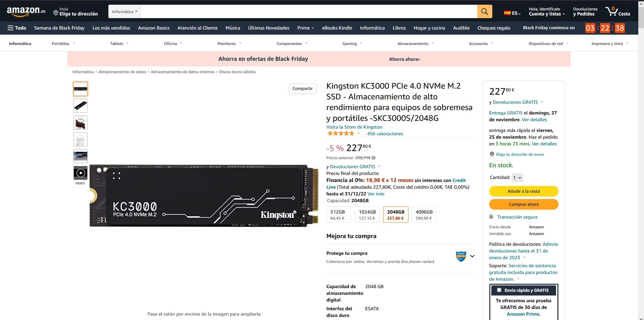644x320 pixels.
Task: Play the product VÍDEO thumbnail
Action: pyautogui.click(x=81, y=173)
